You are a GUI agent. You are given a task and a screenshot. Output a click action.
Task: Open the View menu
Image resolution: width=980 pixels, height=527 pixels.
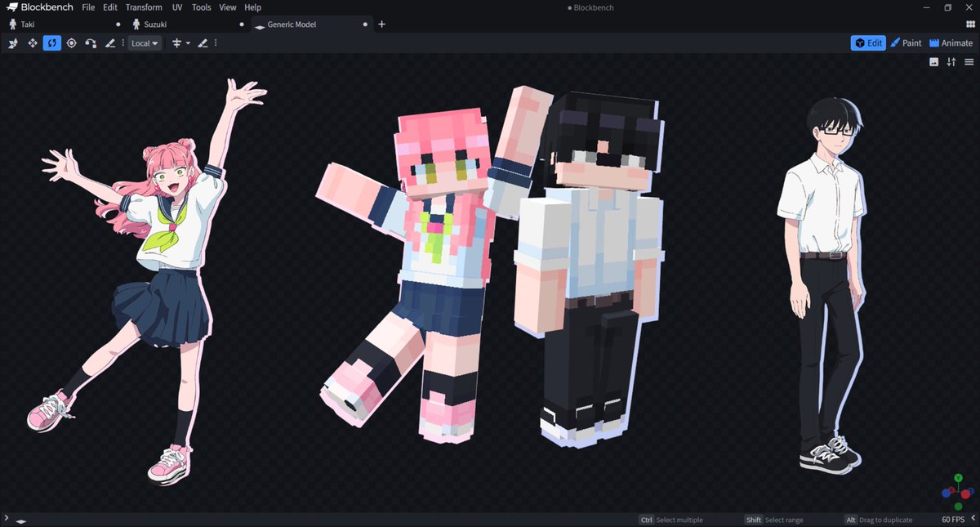(x=228, y=7)
